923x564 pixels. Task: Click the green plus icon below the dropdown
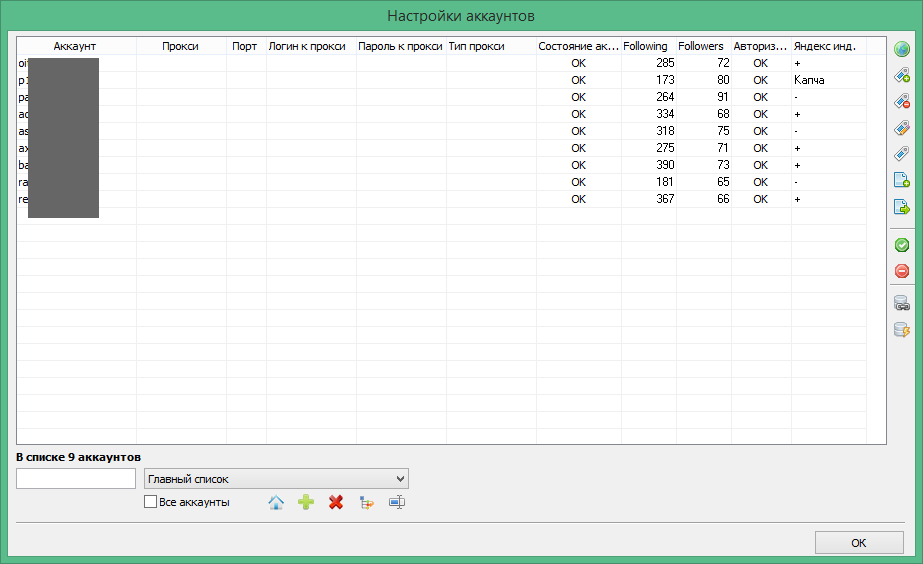306,502
